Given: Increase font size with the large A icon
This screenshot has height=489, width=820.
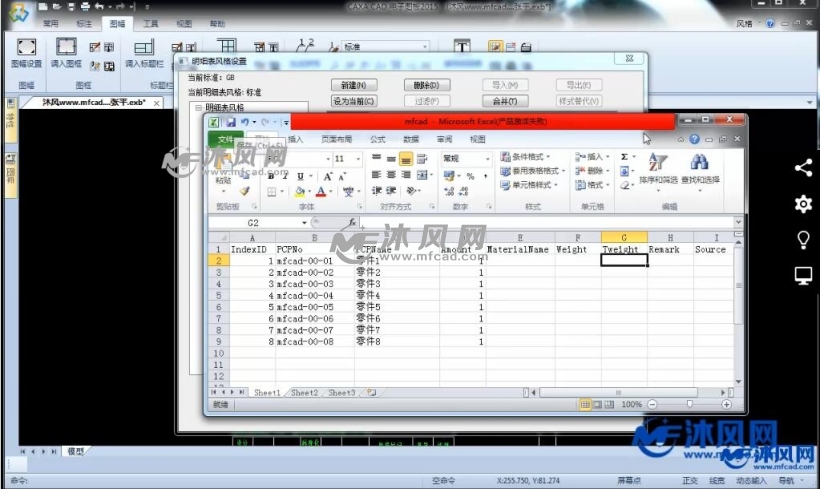Looking at the screenshot, I should (328, 177).
